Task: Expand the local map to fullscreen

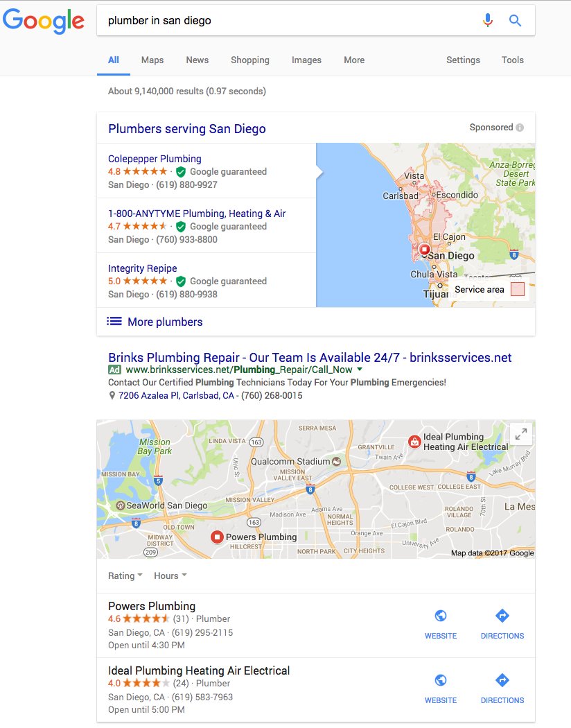Action: click(x=521, y=434)
